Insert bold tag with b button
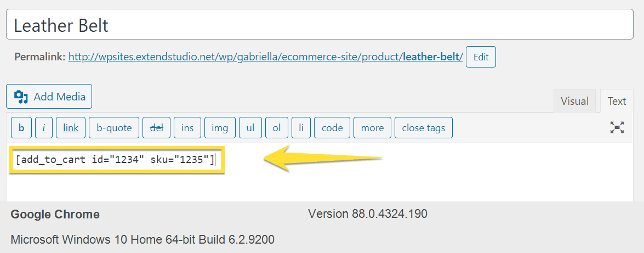This screenshot has width=644, height=253. click(21, 127)
